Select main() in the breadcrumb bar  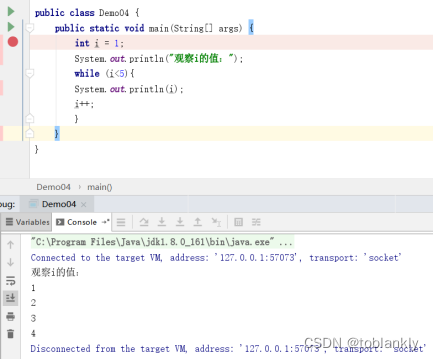(100, 187)
